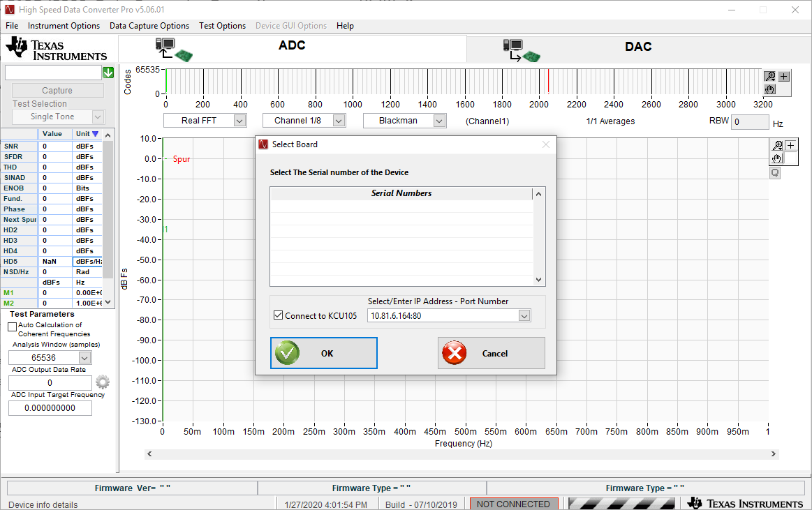Click the Texas Instruments logo in status bar

(x=746, y=503)
